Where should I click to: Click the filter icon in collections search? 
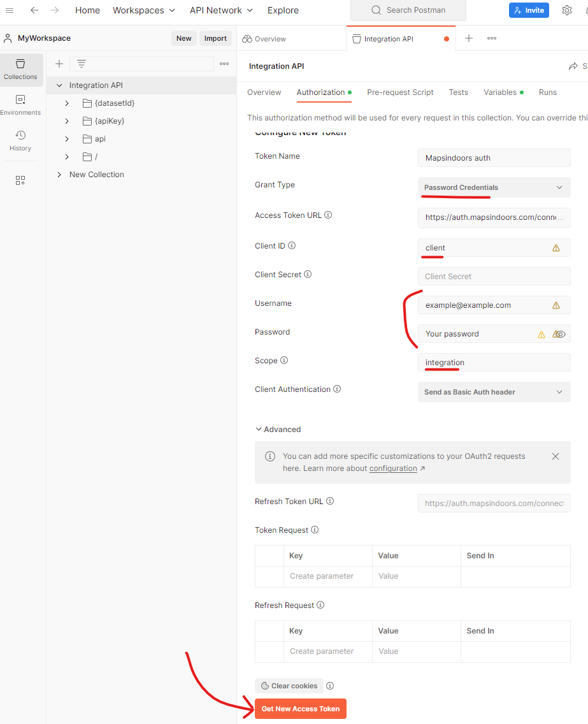click(x=82, y=64)
